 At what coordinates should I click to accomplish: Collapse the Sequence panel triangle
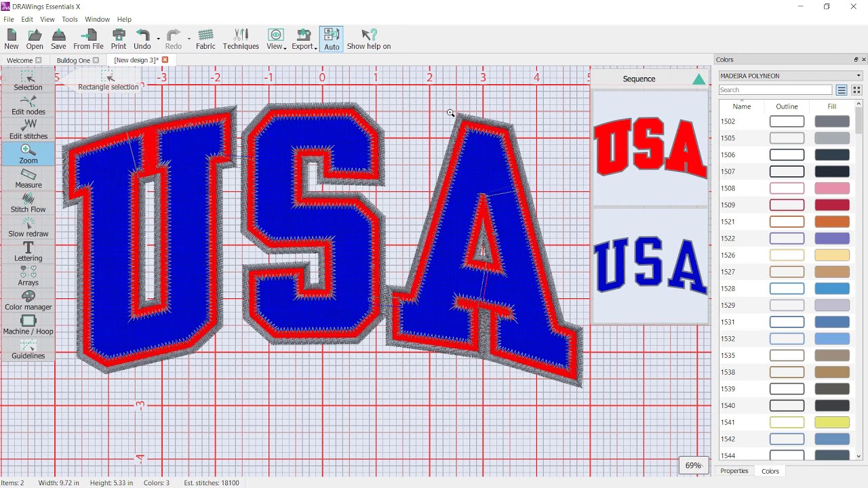pos(698,79)
